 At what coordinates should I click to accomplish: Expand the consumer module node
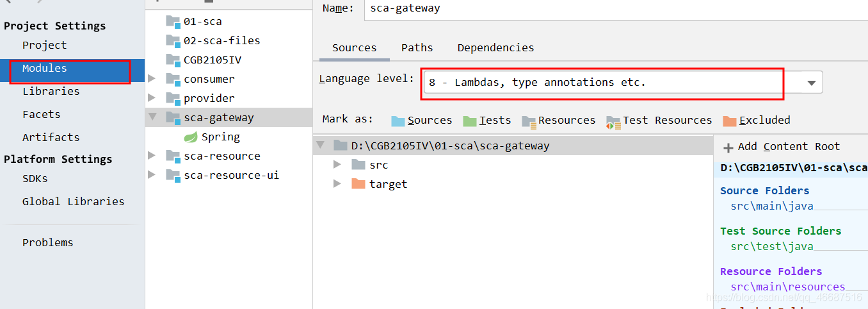(152, 79)
